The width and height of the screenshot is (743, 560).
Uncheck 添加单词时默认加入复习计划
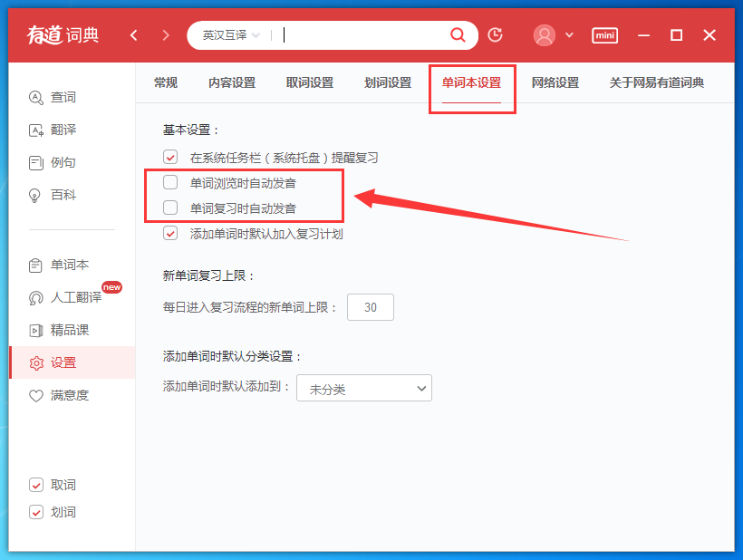click(x=169, y=233)
